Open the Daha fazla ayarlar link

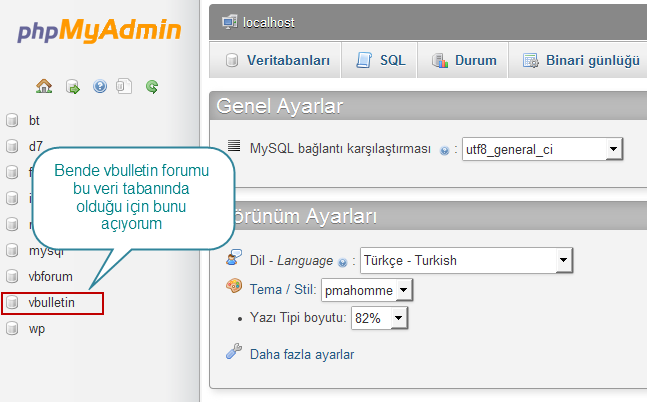302,355
